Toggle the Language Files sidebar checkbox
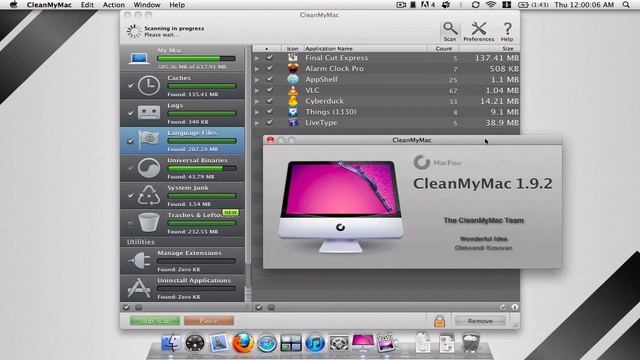The width and height of the screenshot is (640, 360). (130, 141)
